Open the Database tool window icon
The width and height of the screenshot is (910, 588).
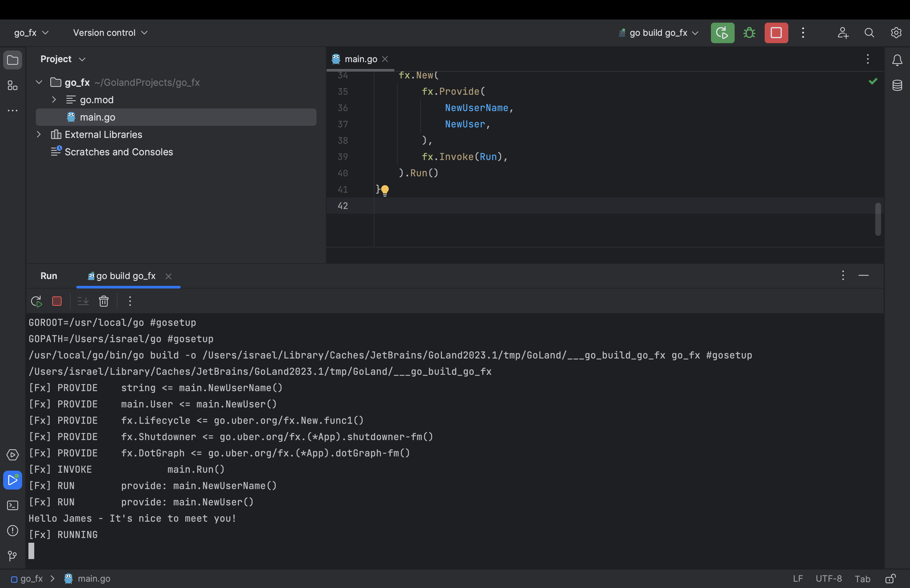click(x=897, y=85)
